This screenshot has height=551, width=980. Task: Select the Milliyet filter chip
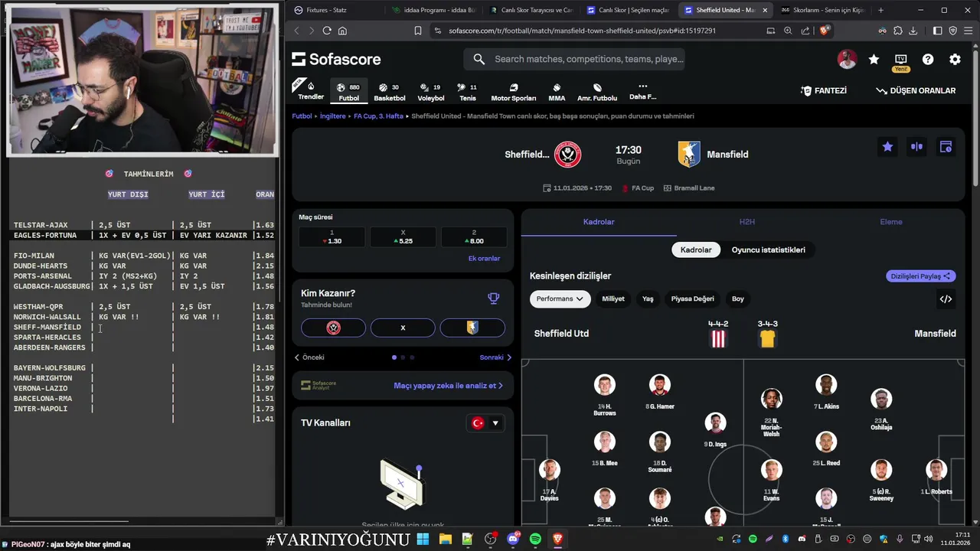613,299
